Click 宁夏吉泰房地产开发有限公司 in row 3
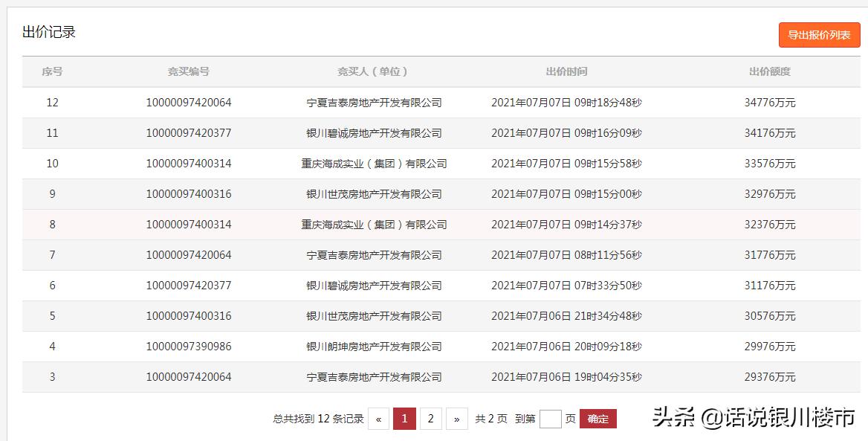 (x=375, y=377)
